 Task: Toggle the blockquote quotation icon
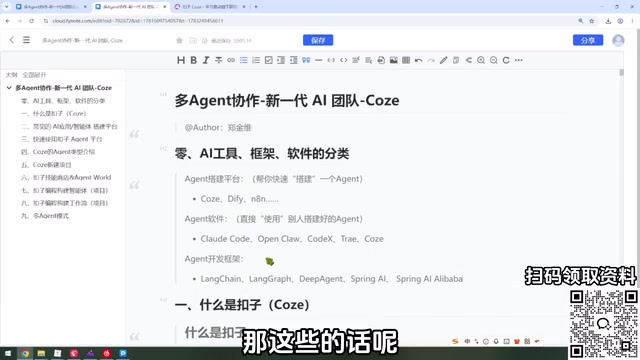tap(306, 60)
